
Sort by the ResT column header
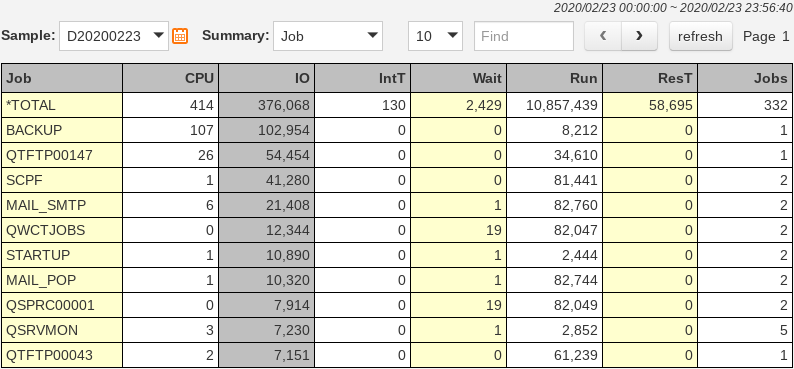pyautogui.click(x=650, y=78)
